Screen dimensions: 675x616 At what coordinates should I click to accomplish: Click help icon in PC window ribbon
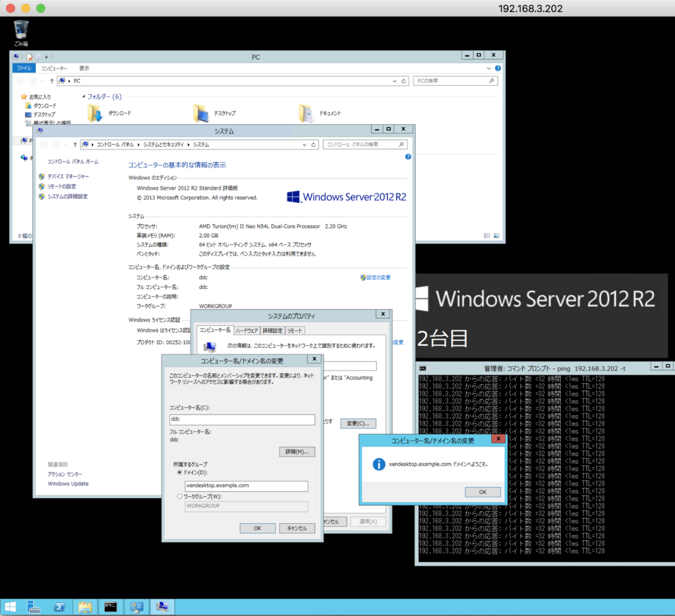[498, 68]
